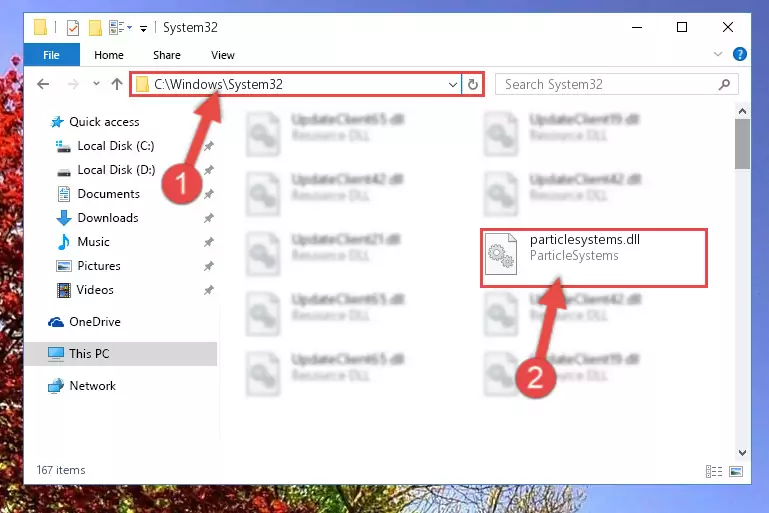This screenshot has height=513, width=769.
Task: Go up one folder level
Action: click(x=117, y=84)
